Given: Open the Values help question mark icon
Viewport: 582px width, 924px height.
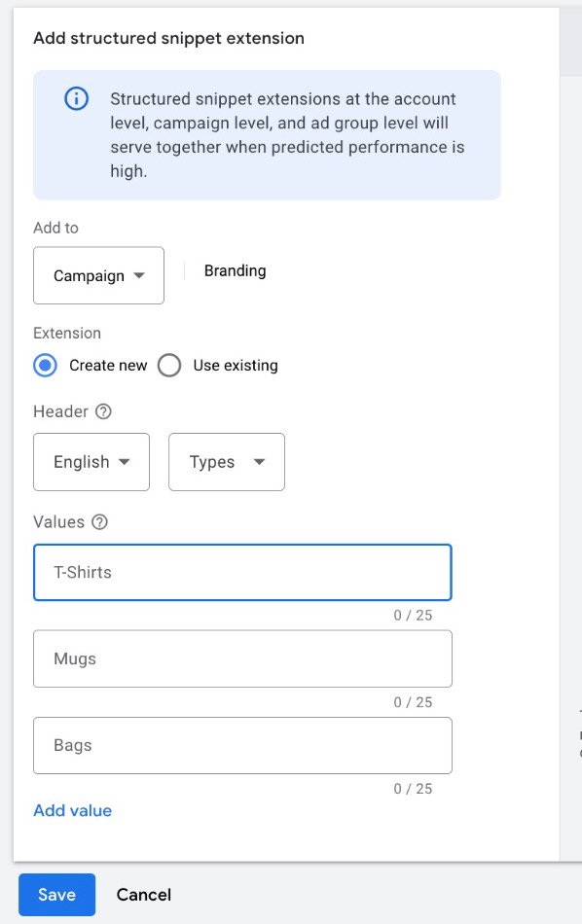Looking at the screenshot, I should (x=99, y=521).
